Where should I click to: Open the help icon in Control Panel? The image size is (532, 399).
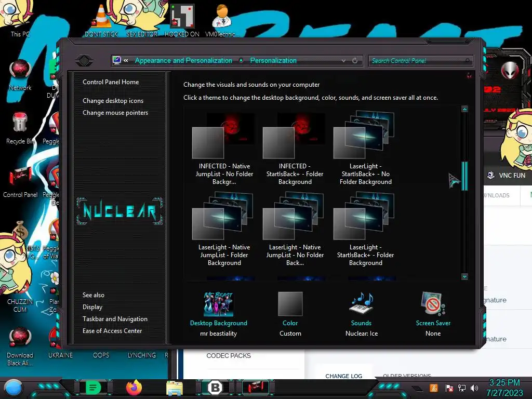[x=469, y=75]
